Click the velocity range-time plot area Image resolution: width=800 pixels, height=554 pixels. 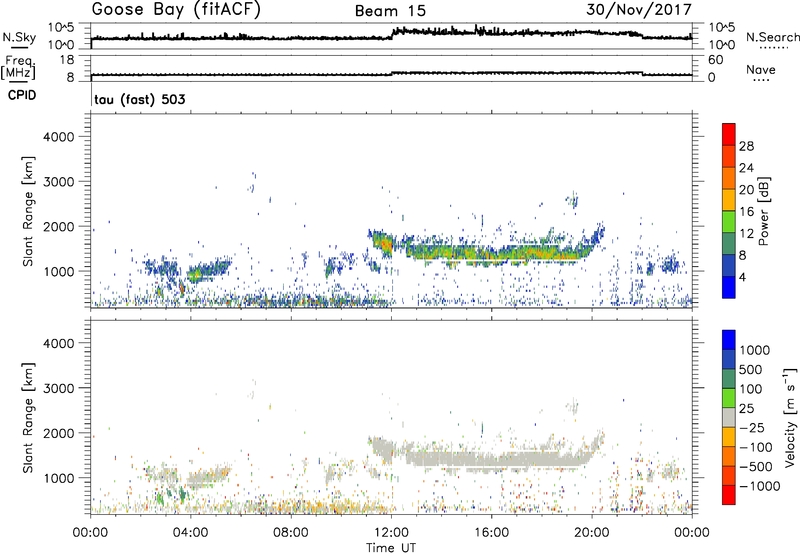click(391, 417)
